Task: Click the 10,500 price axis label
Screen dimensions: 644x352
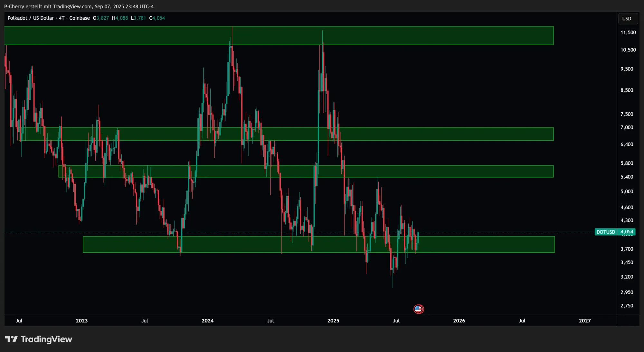Action: pyautogui.click(x=628, y=50)
